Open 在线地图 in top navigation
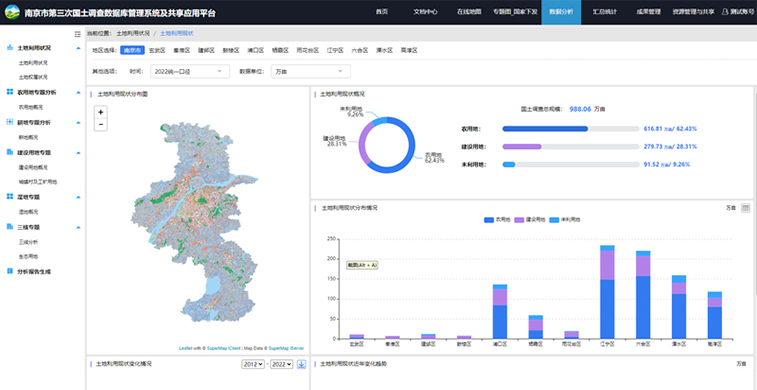Screen dimensions: 757x390 [469, 12]
